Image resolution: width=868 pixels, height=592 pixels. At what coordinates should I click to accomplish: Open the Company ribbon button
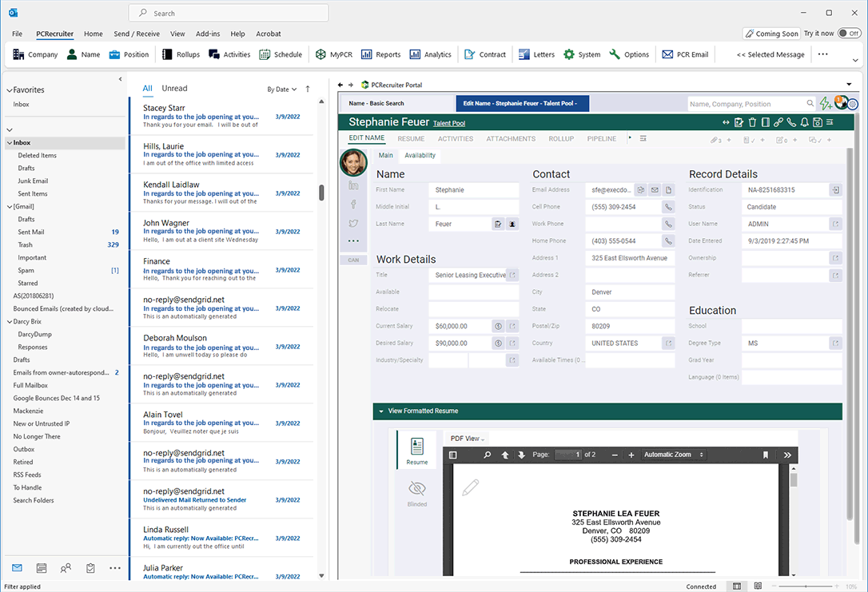(x=35, y=54)
